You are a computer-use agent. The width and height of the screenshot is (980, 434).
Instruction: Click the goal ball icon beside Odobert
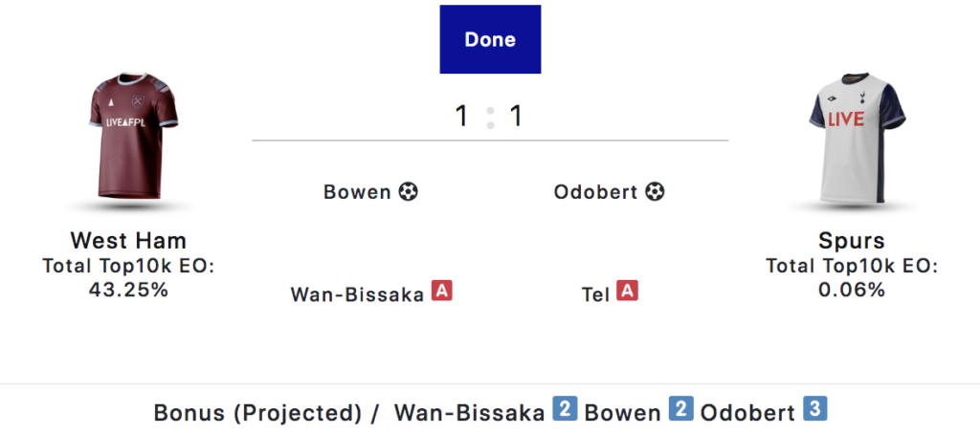click(655, 192)
